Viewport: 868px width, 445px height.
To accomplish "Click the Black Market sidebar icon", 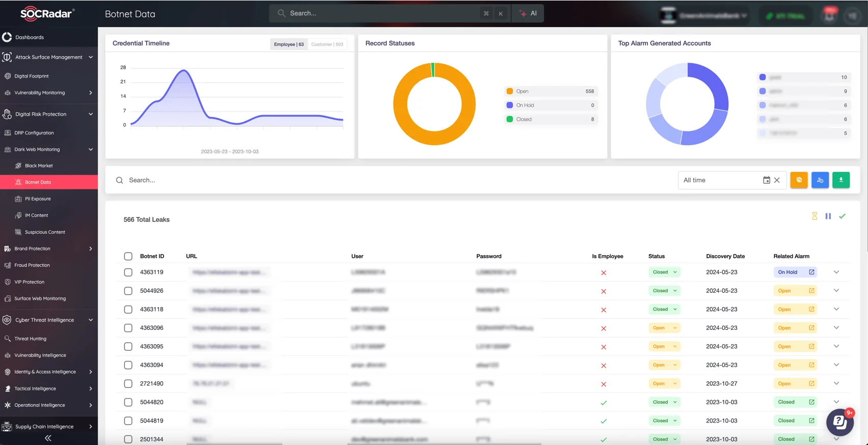I will tap(18, 165).
